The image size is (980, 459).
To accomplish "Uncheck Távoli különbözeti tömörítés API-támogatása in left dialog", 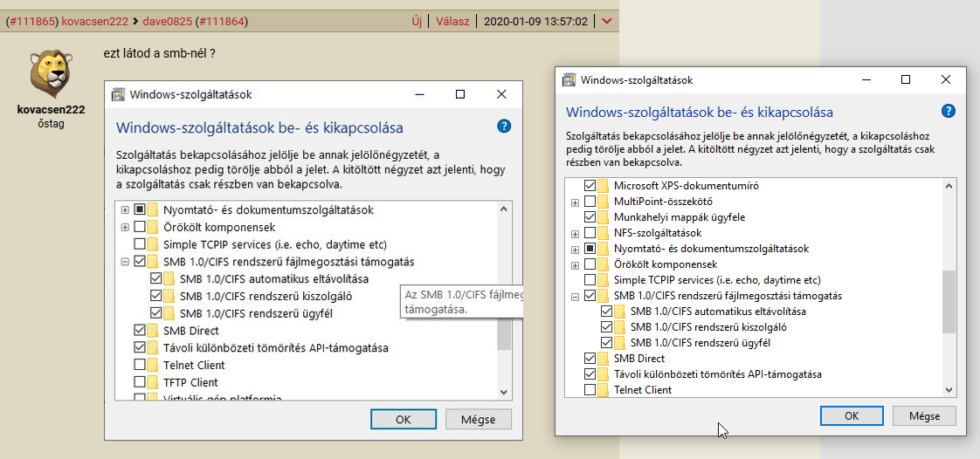I will tap(140, 347).
